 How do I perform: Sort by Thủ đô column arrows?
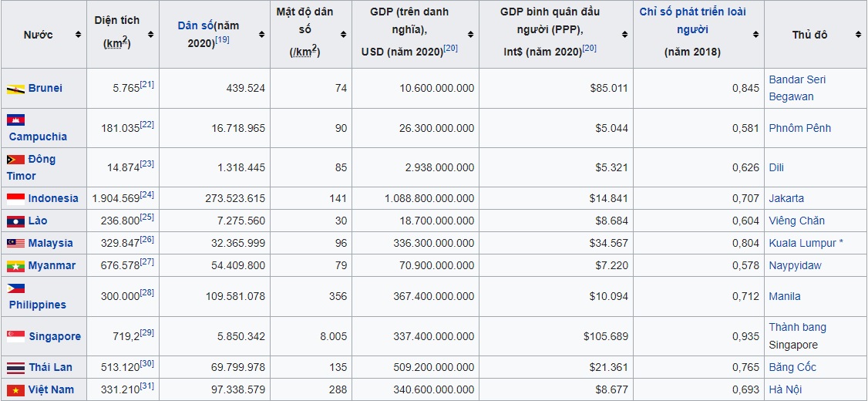(857, 35)
